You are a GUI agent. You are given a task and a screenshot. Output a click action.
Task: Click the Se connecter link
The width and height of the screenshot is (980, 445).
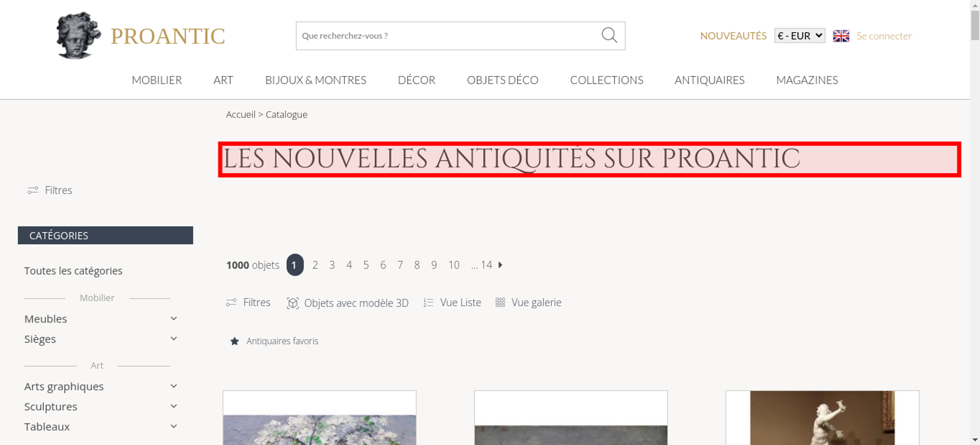884,36
